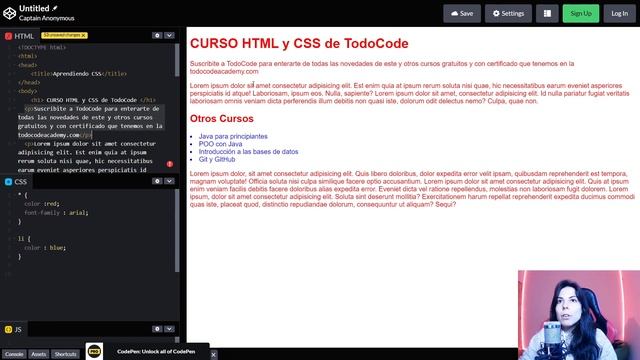
Task: Open HTML editor settings gear
Action: point(157,36)
